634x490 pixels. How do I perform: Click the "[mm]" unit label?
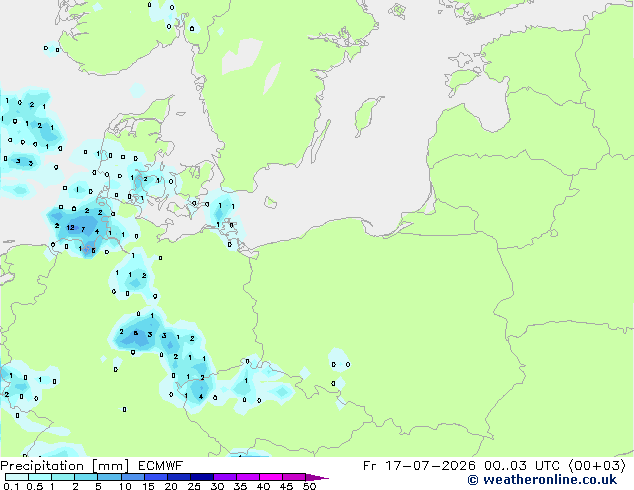tap(110, 466)
